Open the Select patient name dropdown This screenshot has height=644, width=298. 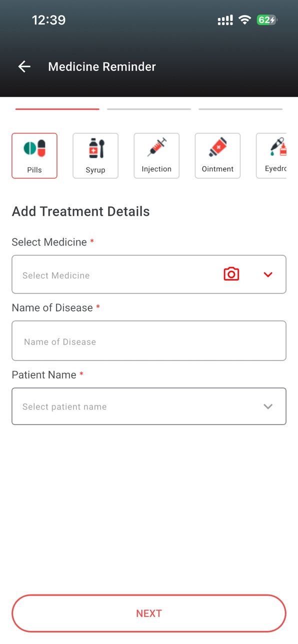[x=149, y=406]
